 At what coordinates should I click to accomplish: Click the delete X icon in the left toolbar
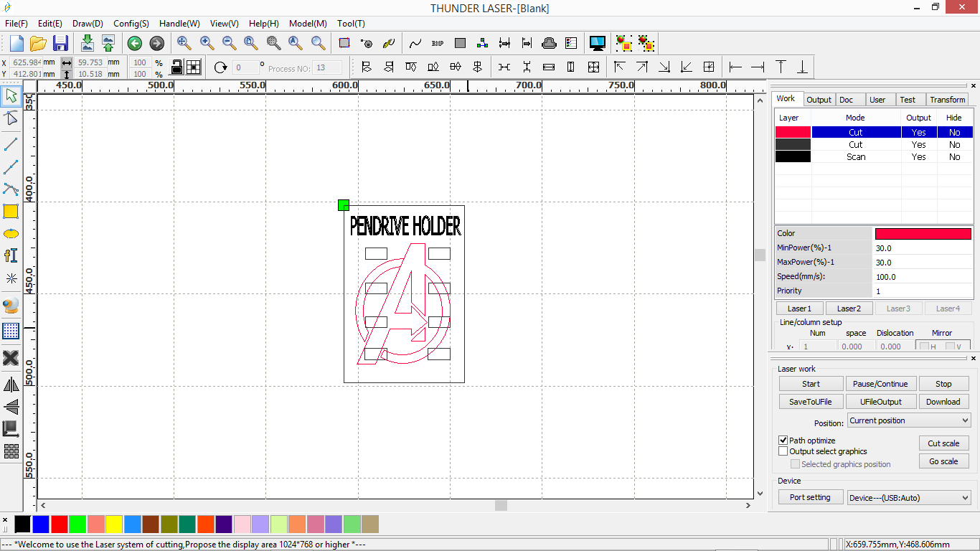click(x=11, y=358)
